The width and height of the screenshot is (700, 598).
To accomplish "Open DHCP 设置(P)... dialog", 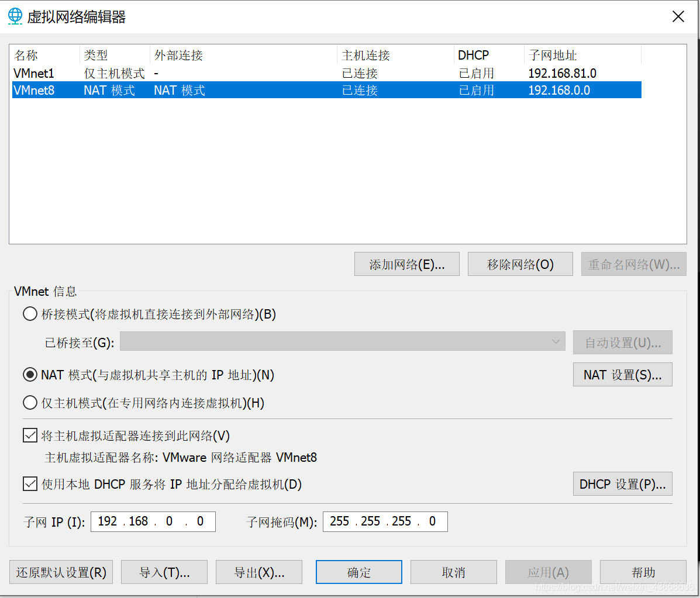I will point(622,484).
